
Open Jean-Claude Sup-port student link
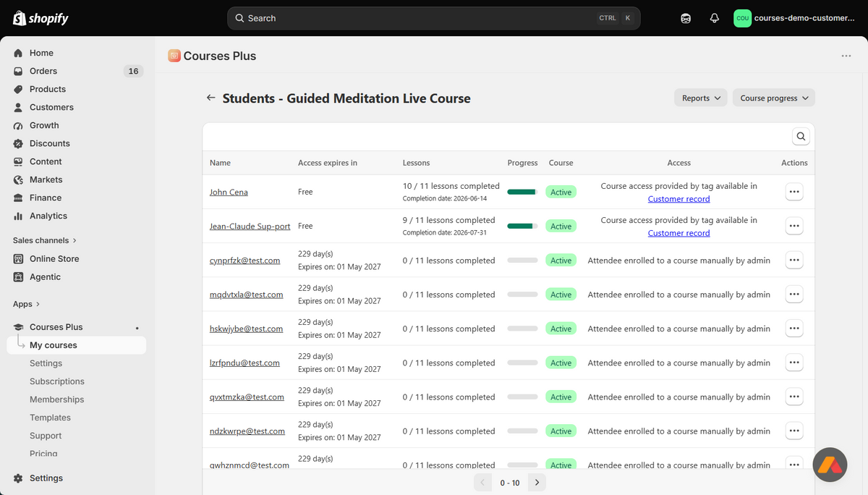tap(250, 226)
